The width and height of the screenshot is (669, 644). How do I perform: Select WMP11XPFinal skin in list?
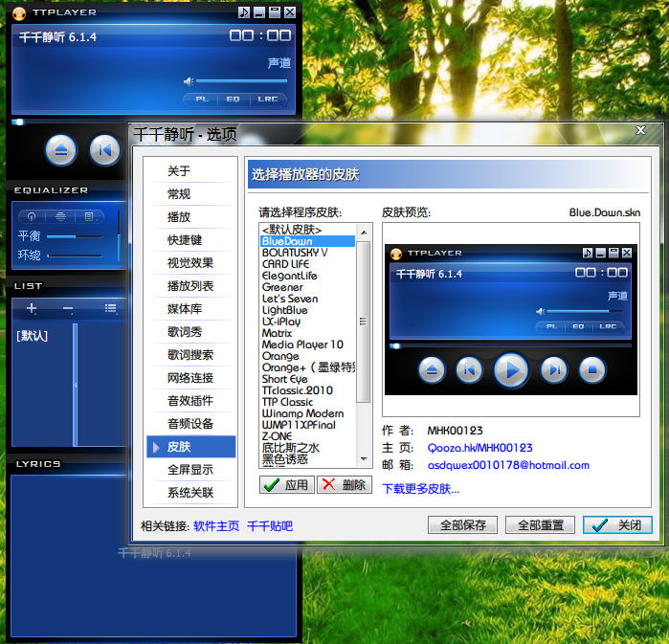click(x=307, y=425)
